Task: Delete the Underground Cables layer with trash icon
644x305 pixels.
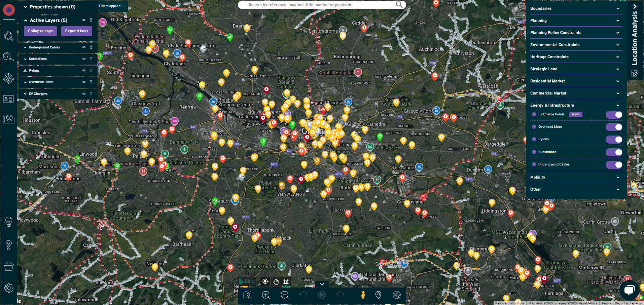Action: tap(91, 47)
